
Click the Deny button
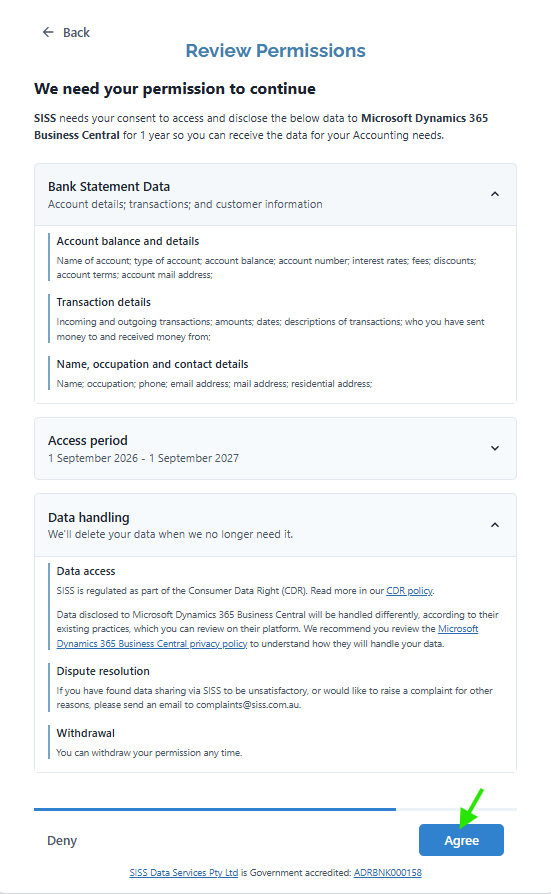click(62, 840)
